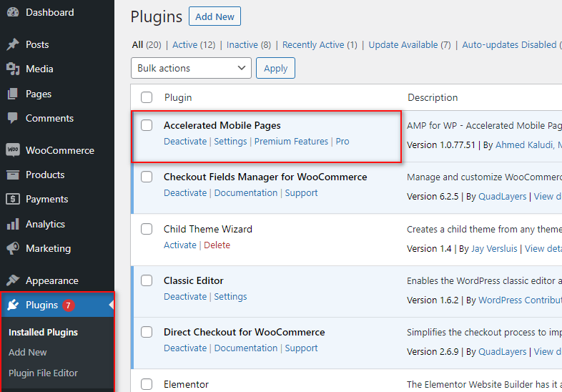Check the Checkout Fields Manager checkbox
The width and height of the screenshot is (562, 392).
pyautogui.click(x=147, y=177)
